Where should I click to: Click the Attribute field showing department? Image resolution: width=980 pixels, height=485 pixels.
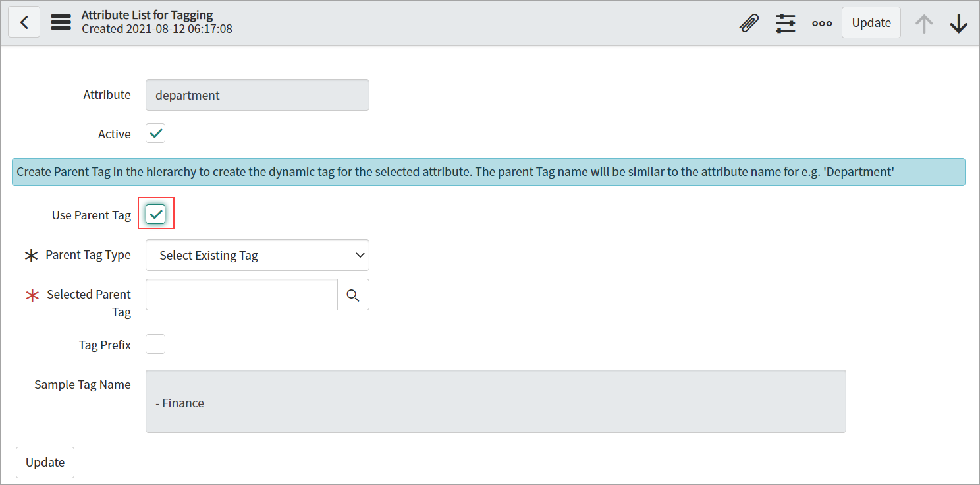[x=257, y=95]
